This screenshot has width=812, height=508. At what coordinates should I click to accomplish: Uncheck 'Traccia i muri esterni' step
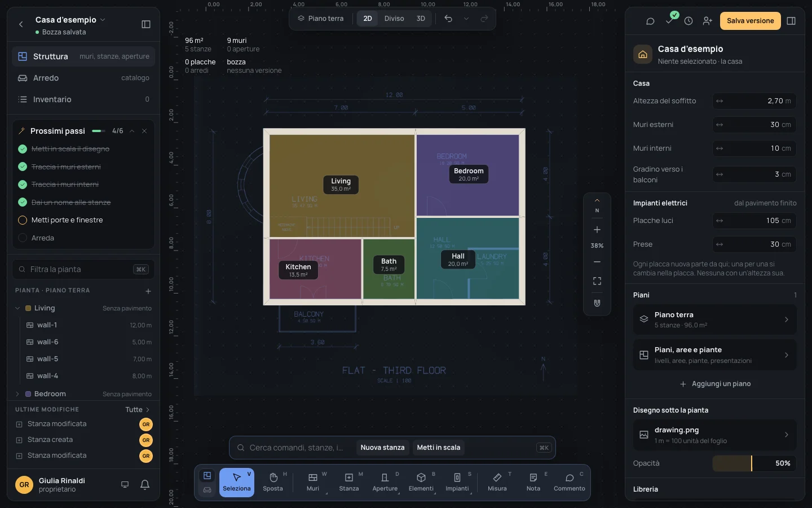click(x=23, y=167)
